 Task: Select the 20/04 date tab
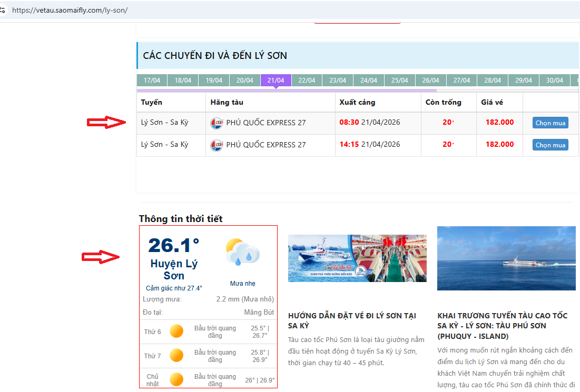(x=245, y=80)
